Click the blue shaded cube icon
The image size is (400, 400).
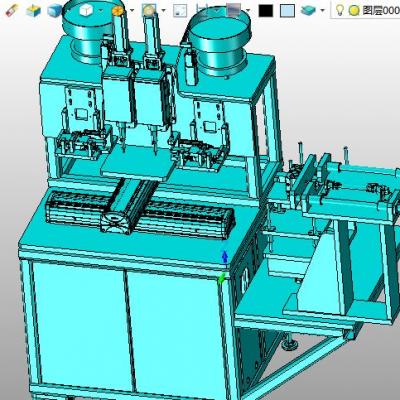[x=55, y=11]
